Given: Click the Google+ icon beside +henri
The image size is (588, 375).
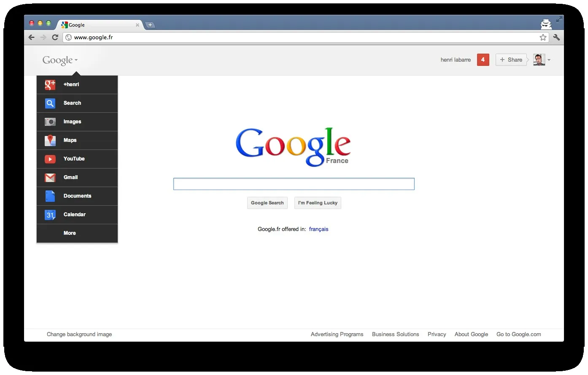Looking at the screenshot, I should pos(50,84).
